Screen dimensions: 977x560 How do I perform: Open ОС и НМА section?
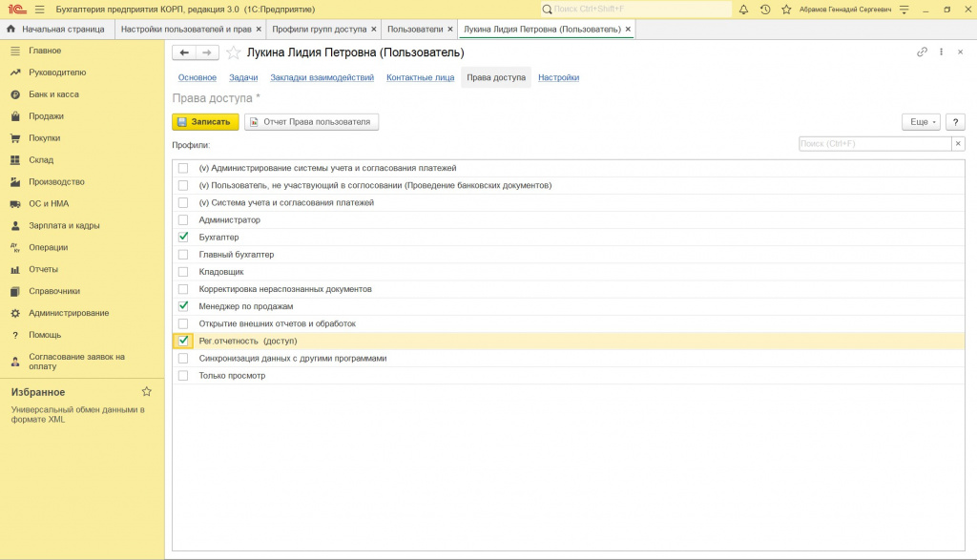pyautogui.click(x=49, y=204)
